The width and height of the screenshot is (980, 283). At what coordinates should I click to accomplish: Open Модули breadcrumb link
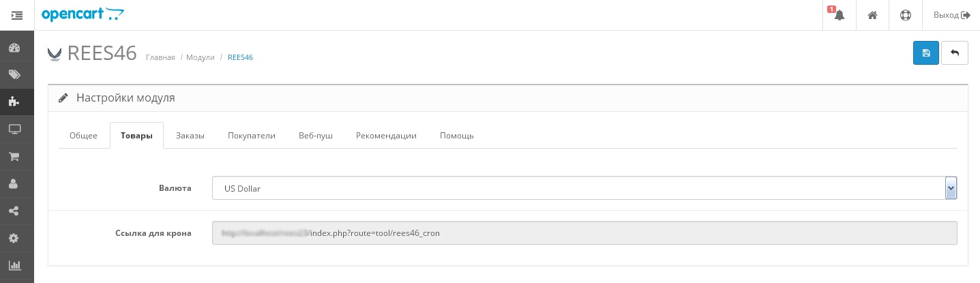201,57
